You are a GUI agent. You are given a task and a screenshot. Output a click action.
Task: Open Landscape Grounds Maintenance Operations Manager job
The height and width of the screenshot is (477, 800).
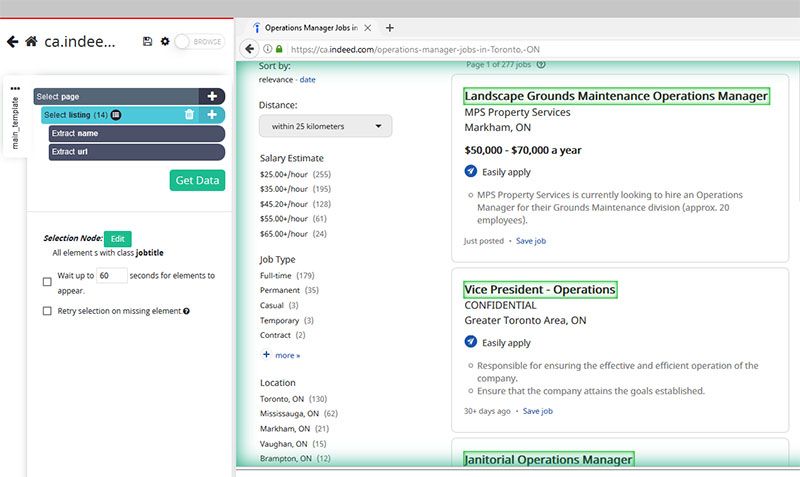[x=616, y=96]
